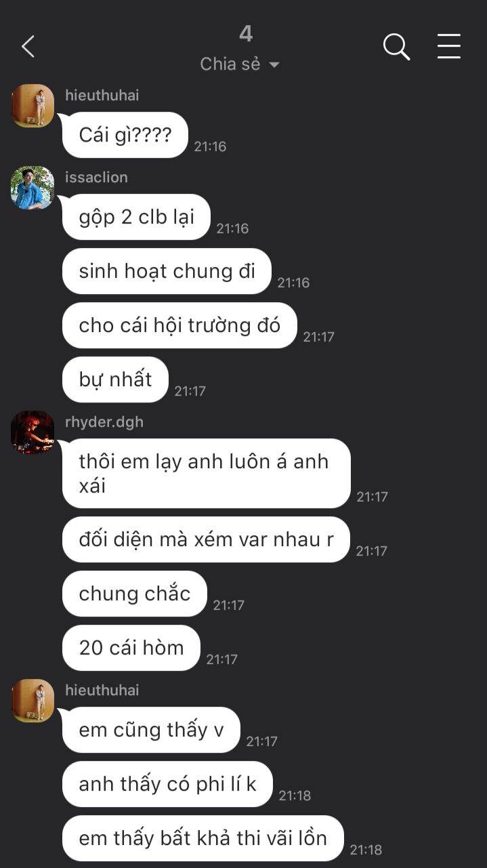Select 'đối diện mà xém var nhau r' bubble
This screenshot has width=487, height=868.
(206, 539)
